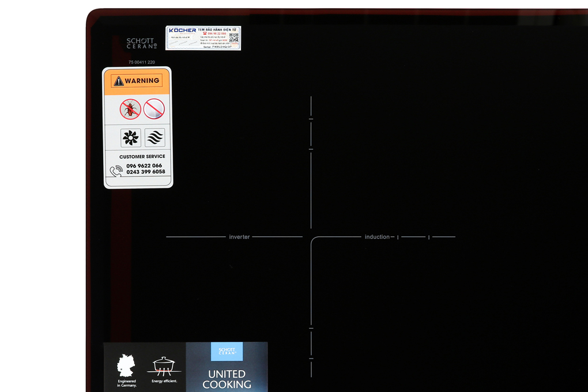588x392 pixels.
Task: Click "TEM BẢO HÀNH ĐIỆN TỬ" text
Action: (217, 29)
